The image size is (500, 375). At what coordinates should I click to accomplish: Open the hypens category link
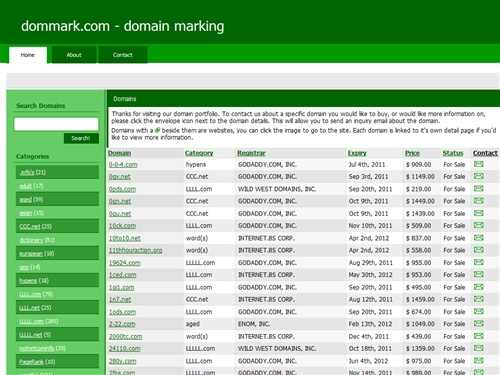pos(28,281)
